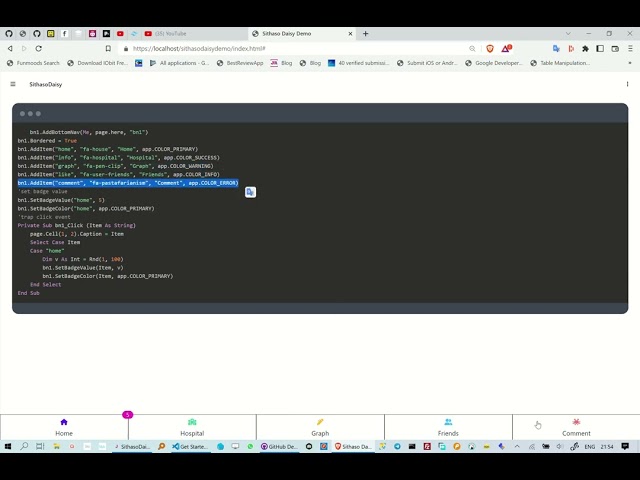Open volume control in system tray
Image resolution: width=640 pixels, height=480 pixels.
560,446
